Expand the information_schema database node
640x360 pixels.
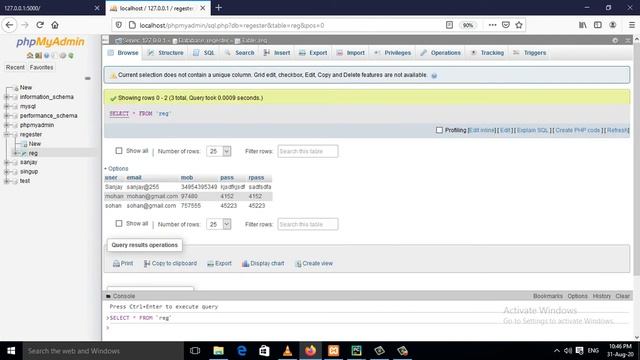[x=7, y=97]
